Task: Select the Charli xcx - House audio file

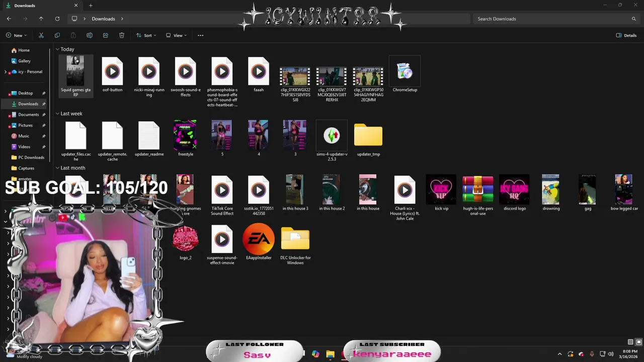Action: pyautogui.click(x=405, y=198)
